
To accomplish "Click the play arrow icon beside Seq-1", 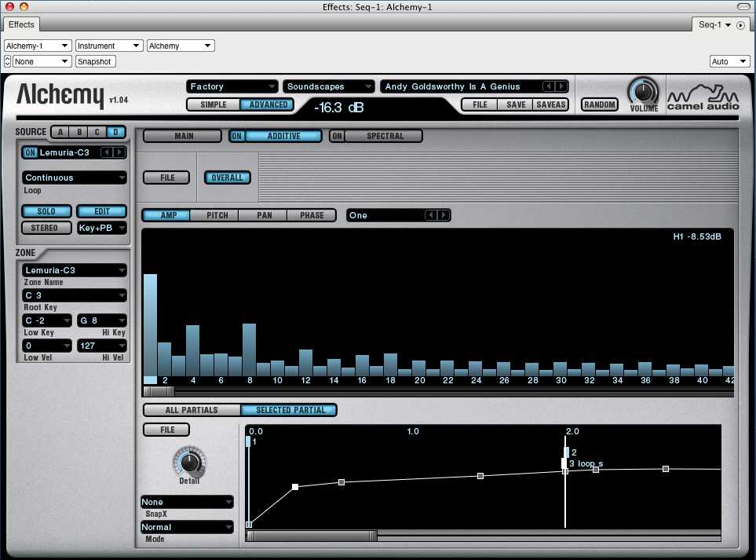I will pyautogui.click(x=740, y=25).
